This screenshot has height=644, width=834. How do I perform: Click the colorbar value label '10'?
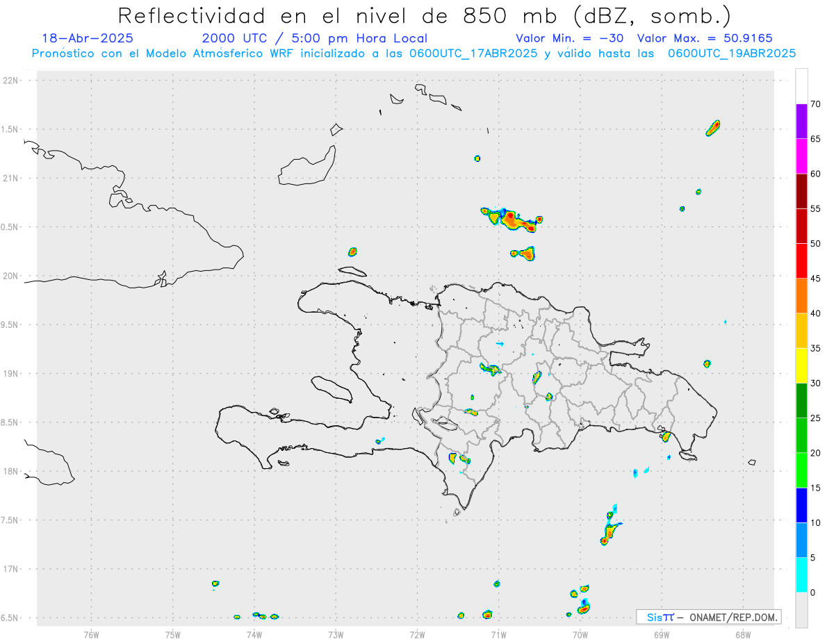(x=815, y=522)
